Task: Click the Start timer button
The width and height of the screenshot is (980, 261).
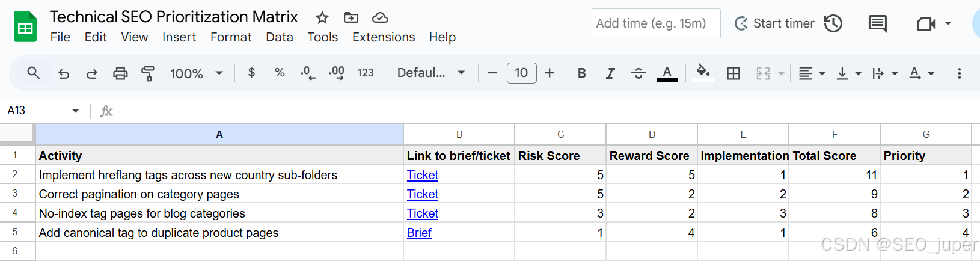Action: tap(774, 23)
